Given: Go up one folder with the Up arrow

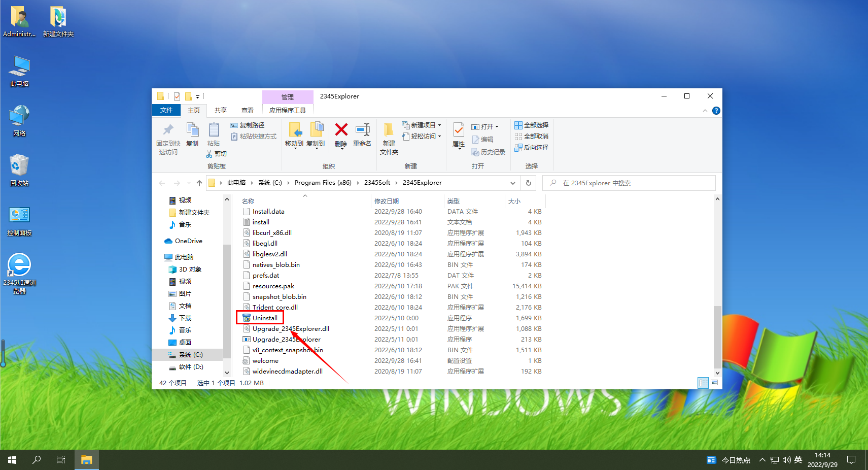Looking at the screenshot, I should coord(199,183).
